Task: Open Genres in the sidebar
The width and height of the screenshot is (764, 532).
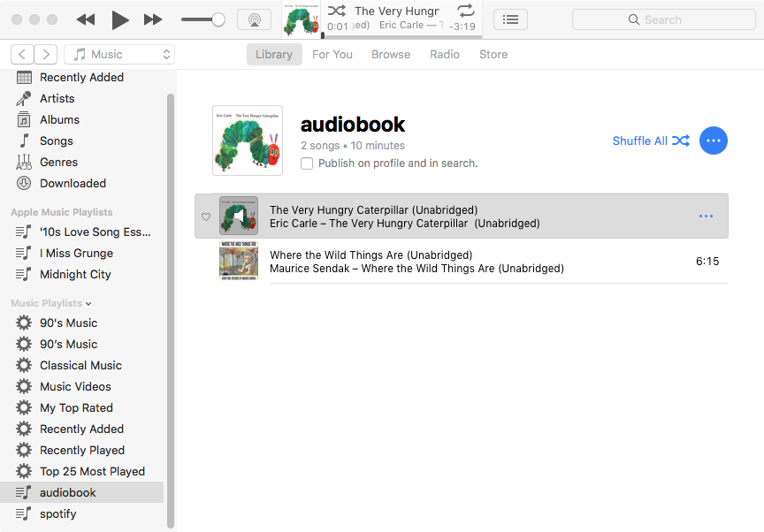Action: (82, 162)
